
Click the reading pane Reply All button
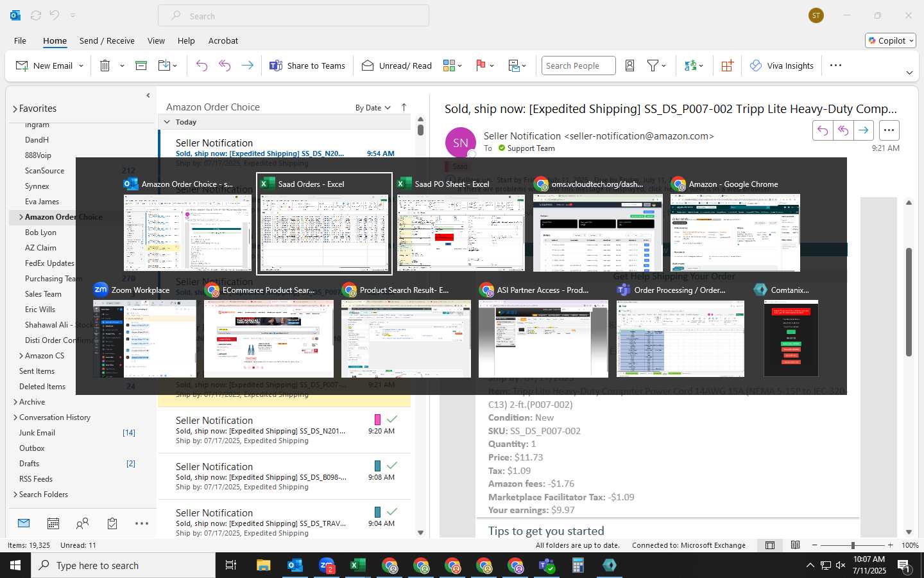point(843,130)
